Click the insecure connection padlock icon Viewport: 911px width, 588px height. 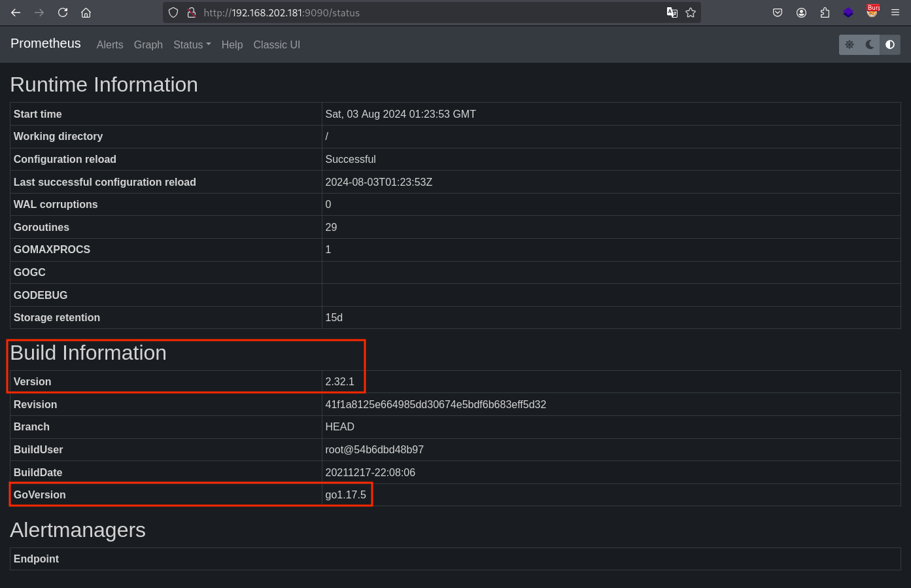[x=192, y=12]
